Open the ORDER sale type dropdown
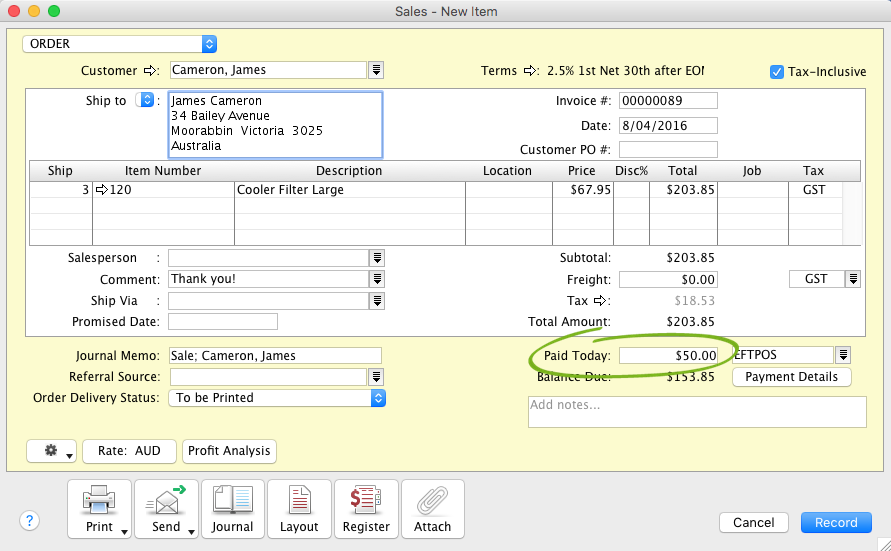The height and width of the screenshot is (551, 891). pyautogui.click(x=208, y=44)
